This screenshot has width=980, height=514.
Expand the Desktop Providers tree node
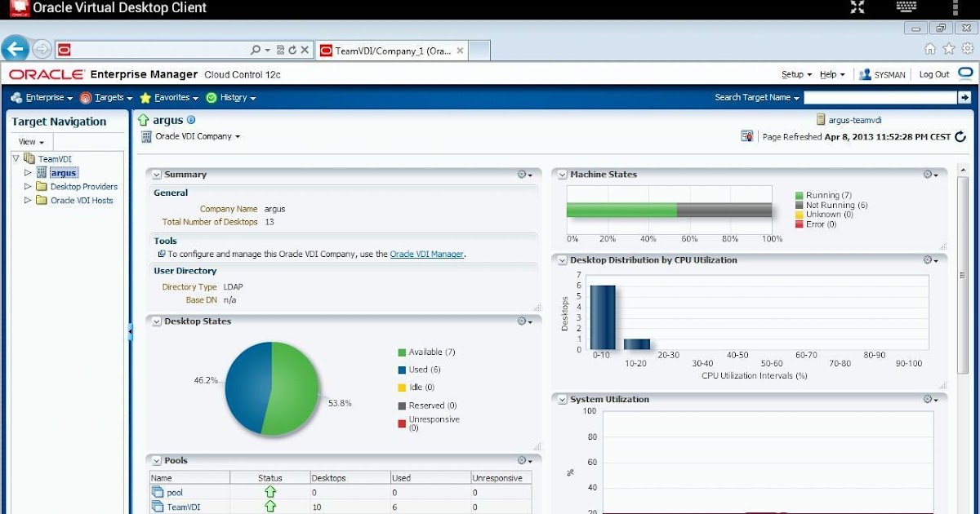pyautogui.click(x=28, y=186)
